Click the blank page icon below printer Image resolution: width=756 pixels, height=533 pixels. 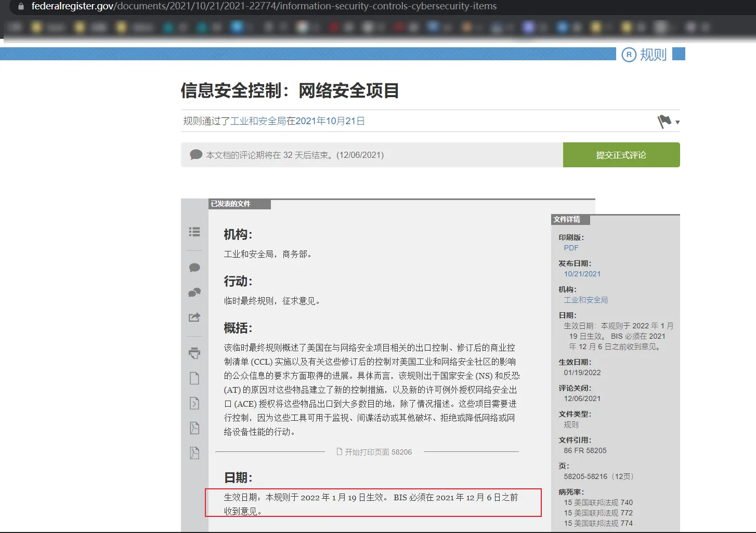[194, 378]
